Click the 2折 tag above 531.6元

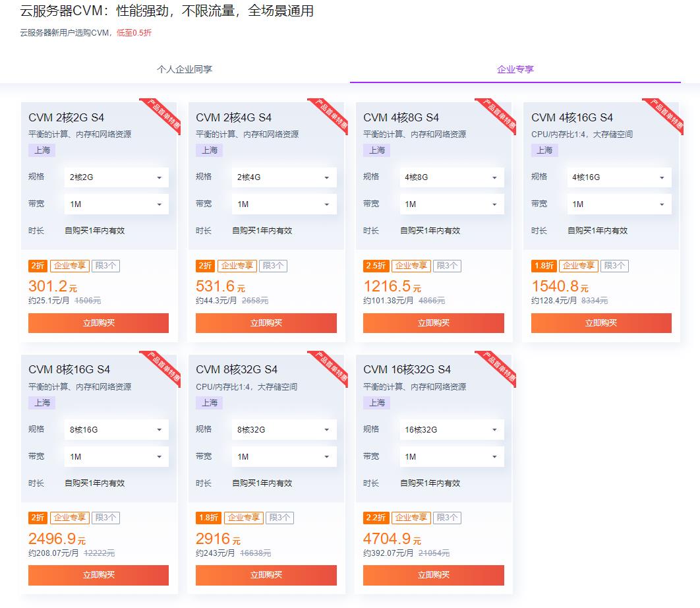[x=205, y=266]
